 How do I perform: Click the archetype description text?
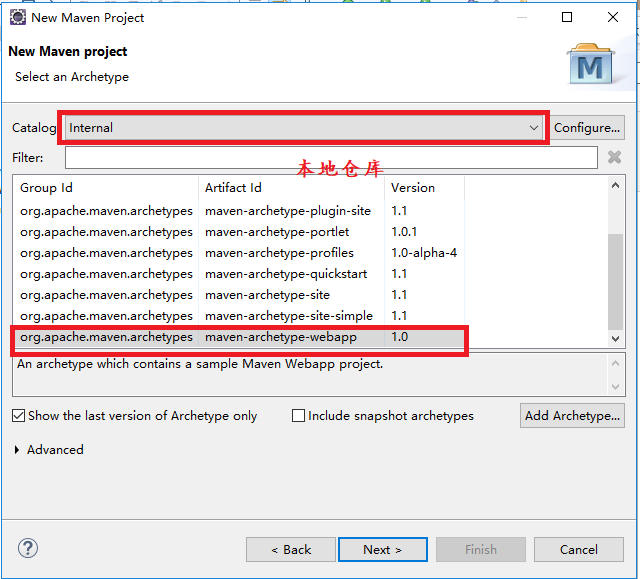[200, 364]
